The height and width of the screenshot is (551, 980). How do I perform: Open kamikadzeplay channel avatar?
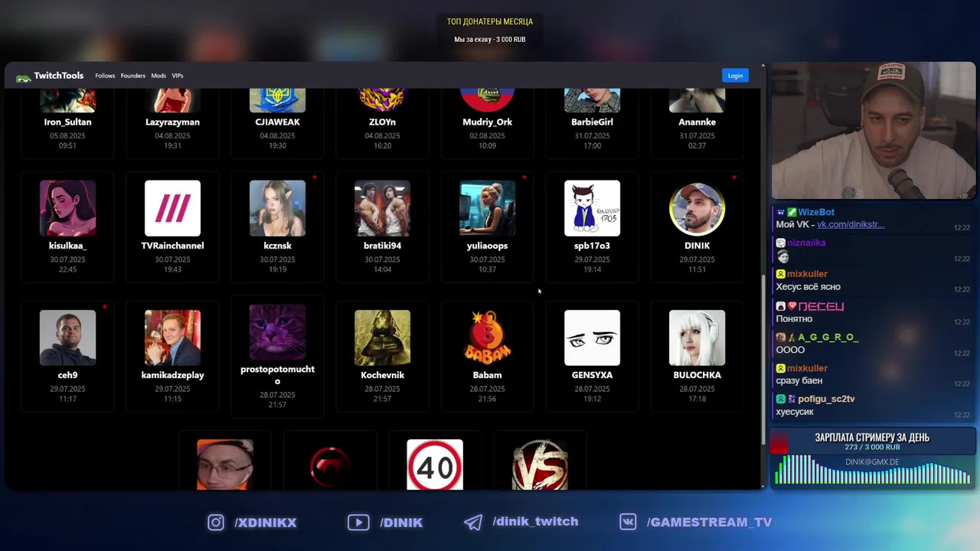[x=172, y=337]
